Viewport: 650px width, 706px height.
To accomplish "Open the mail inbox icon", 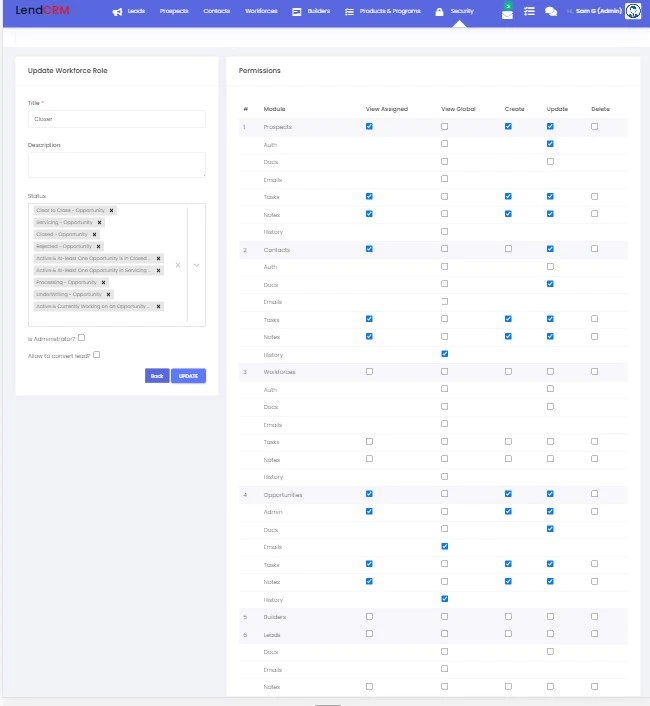I will coord(507,14).
